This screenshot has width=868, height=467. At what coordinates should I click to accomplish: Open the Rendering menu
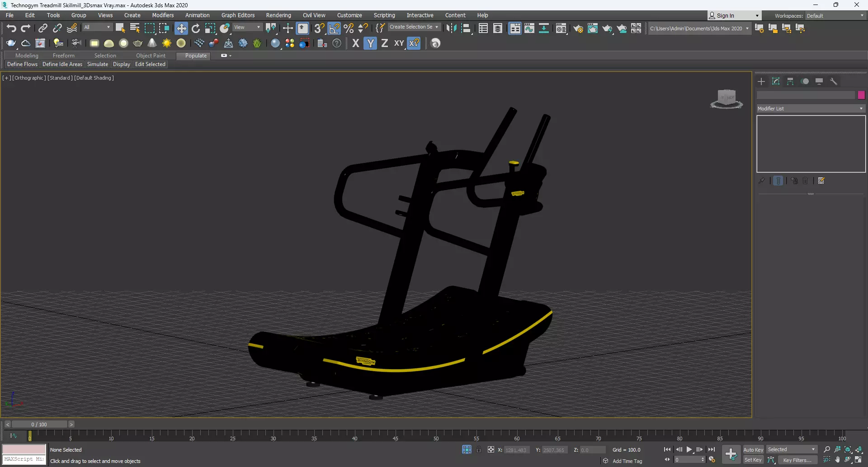coord(278,15)
